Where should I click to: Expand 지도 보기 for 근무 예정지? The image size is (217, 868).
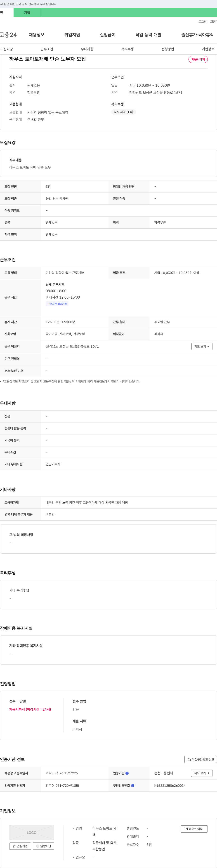[x=202, y=346]
